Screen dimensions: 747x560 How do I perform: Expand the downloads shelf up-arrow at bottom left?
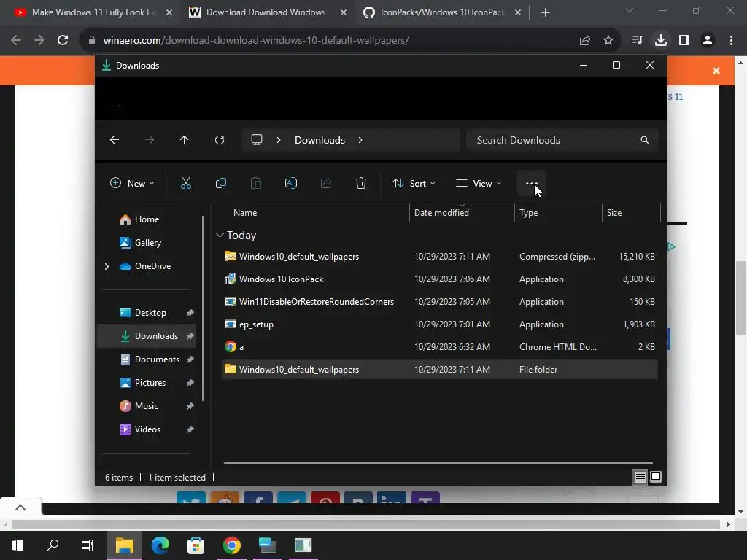click(20, 507)
